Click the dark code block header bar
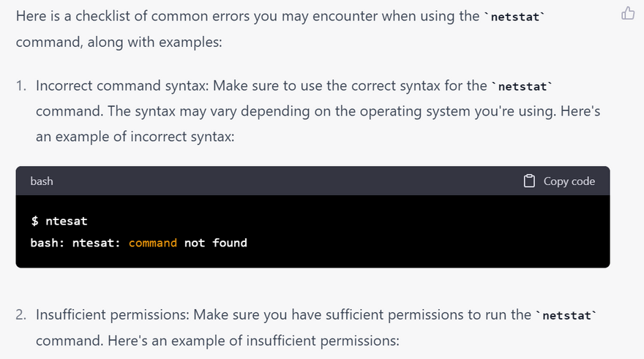Image resolution: width=644 pixels, height=359 pixels. click(x=293, y=181)
